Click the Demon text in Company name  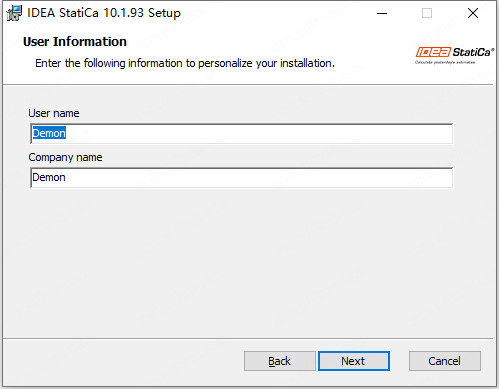49,177
